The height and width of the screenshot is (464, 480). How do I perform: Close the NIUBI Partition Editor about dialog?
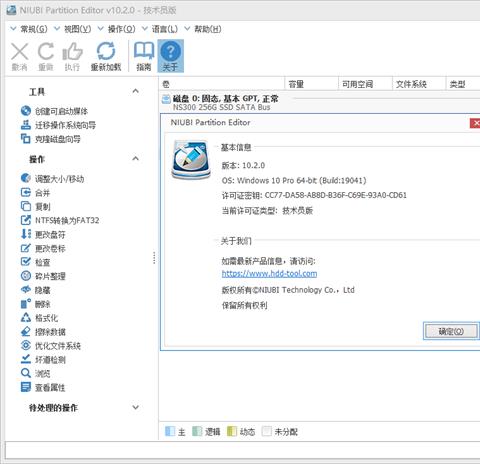(475, 123)
